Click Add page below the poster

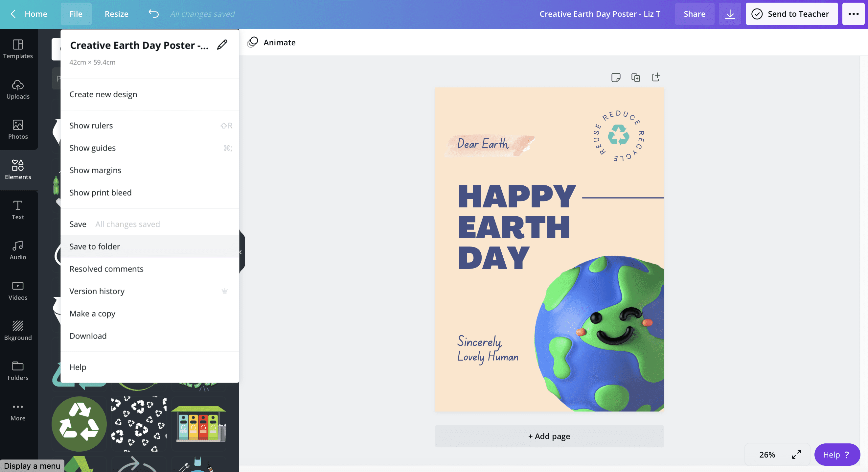[x=549, y=436]
